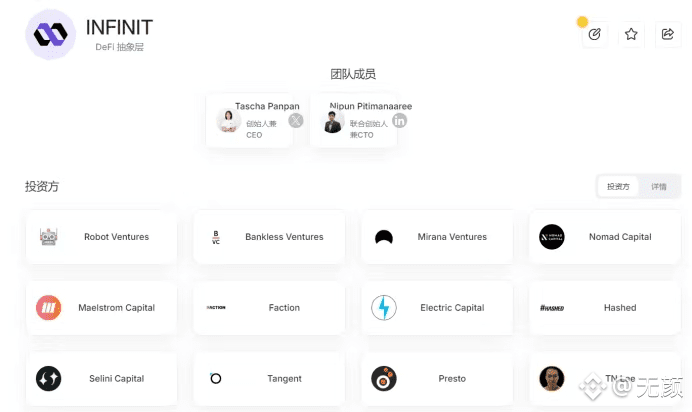Click the share icon
692x412 pixels.
click(668, 34)
